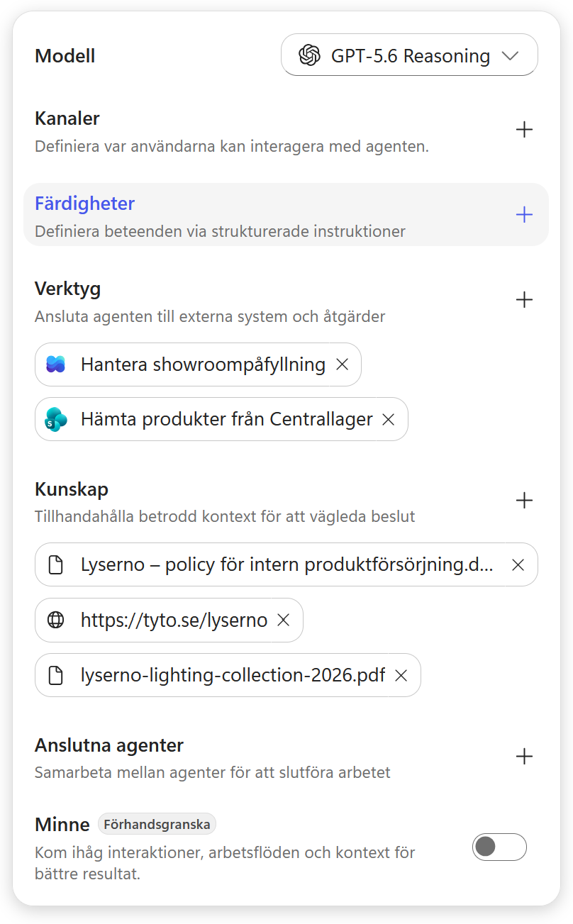Open Lyserno – policy för intern produktförsörjning file
Viewport: 573px width, 924px height.
click(x=286, y=564)
